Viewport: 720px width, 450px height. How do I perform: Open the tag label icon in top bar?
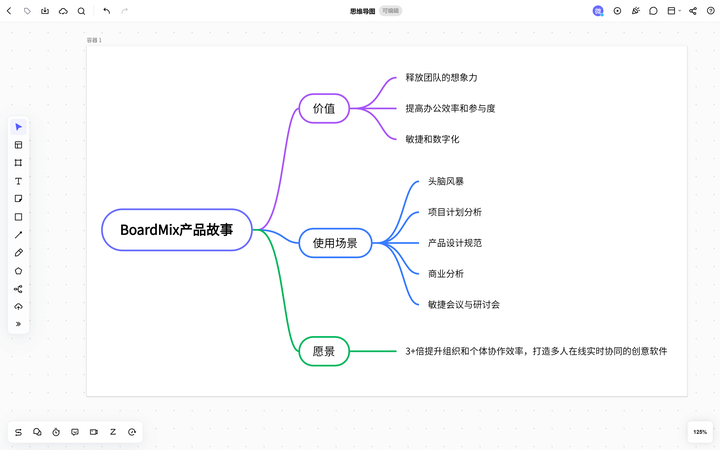27,11
